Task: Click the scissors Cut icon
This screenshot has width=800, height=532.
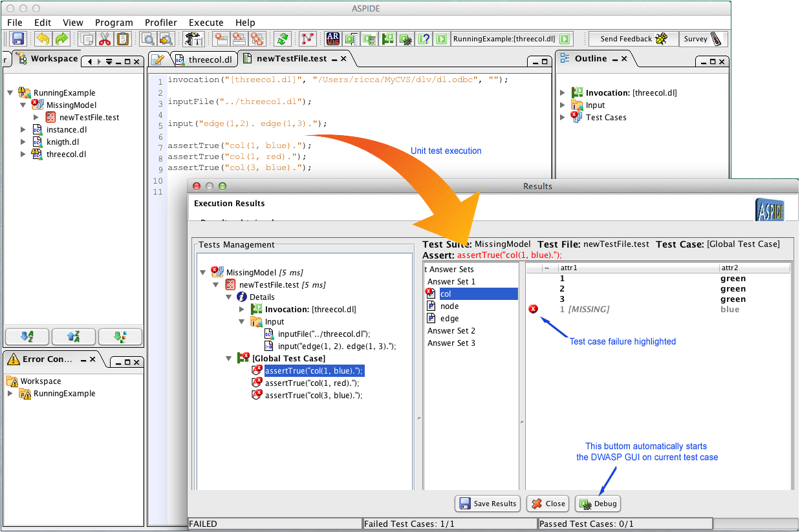Action: coord(104,39)
